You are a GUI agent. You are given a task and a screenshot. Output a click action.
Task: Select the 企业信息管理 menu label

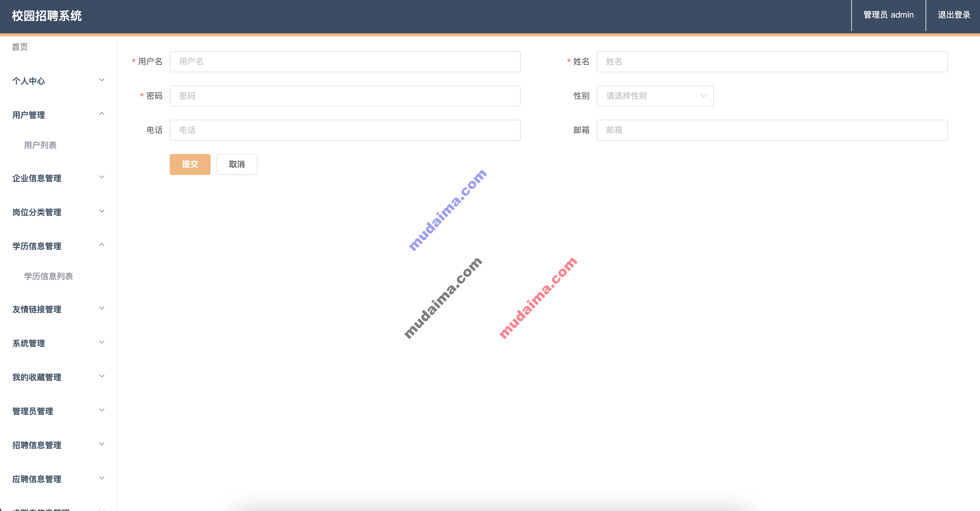37,178
